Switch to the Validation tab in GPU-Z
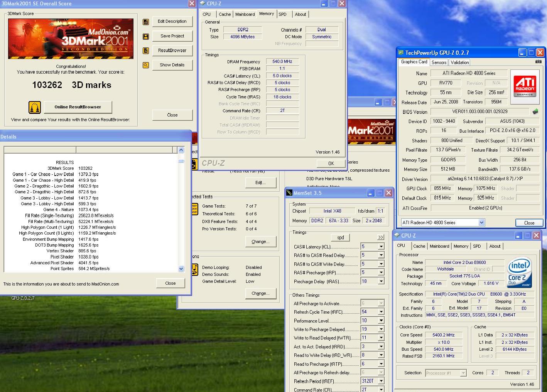 coord(460,63)
